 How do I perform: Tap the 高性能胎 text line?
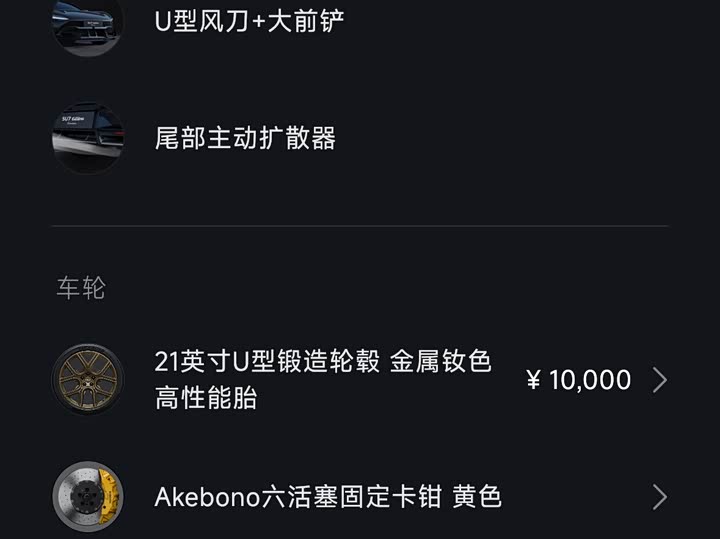[x=206, y=398]
